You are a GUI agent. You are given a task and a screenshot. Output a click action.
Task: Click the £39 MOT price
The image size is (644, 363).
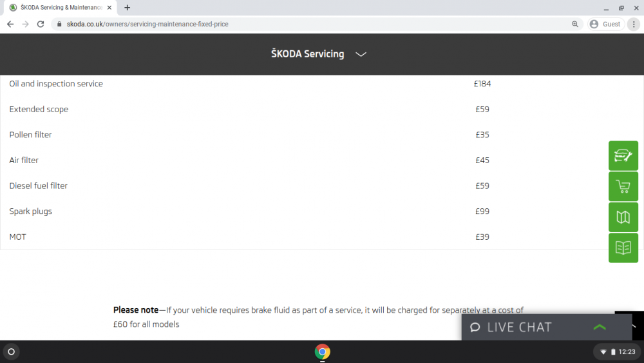(x=482, y=237)
